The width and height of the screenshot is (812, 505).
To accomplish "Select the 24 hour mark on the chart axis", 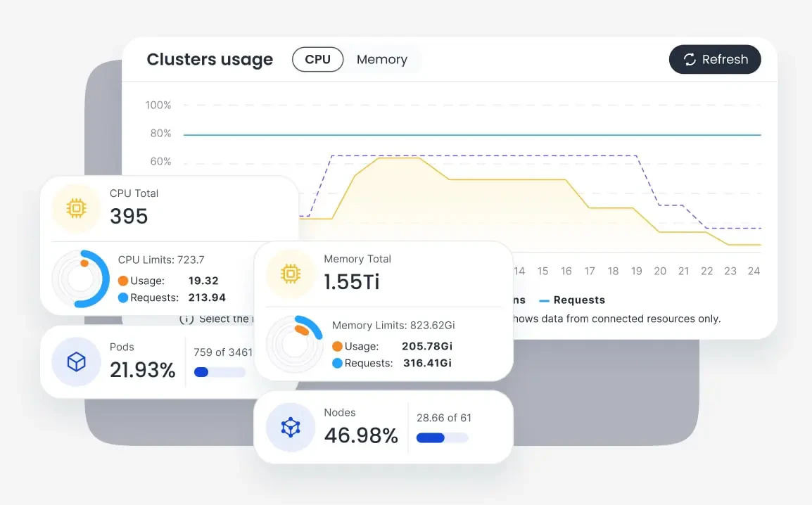I will [754, 271].
